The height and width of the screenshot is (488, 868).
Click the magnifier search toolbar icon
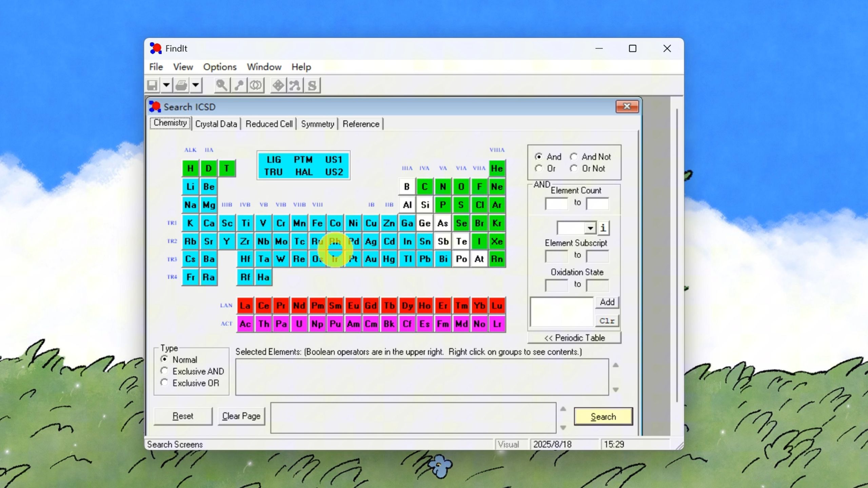(x=222, y=85)
